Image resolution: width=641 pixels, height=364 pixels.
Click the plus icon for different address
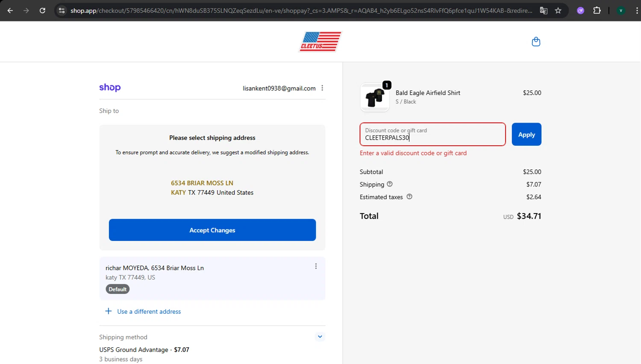click(x=109, y=311)
